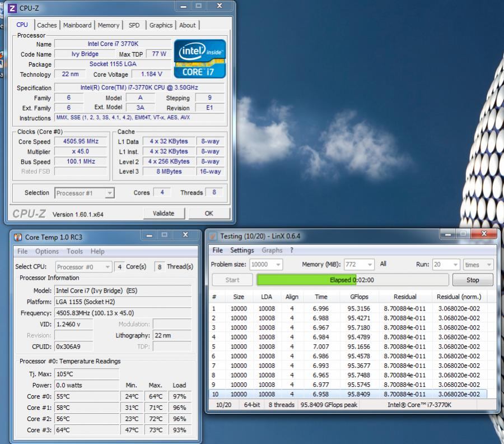Click the OK button in CPU-Z
The image size is (504, 444).
[x=209, y=214]
